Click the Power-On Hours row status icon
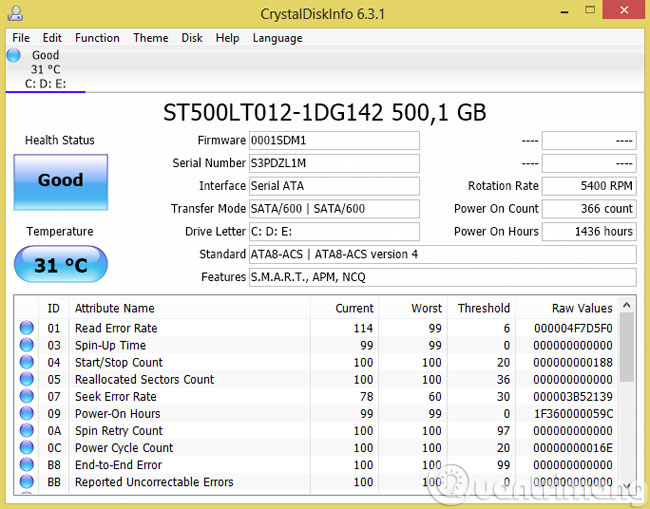Image resolution: width=650 pixels, height=509 pixels. click(26, 414)
